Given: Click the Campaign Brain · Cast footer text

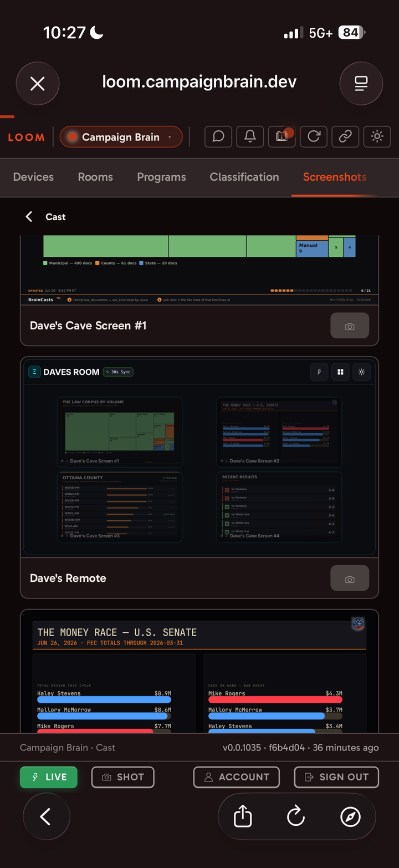Looking at the screenshot, I should point(68,748).
